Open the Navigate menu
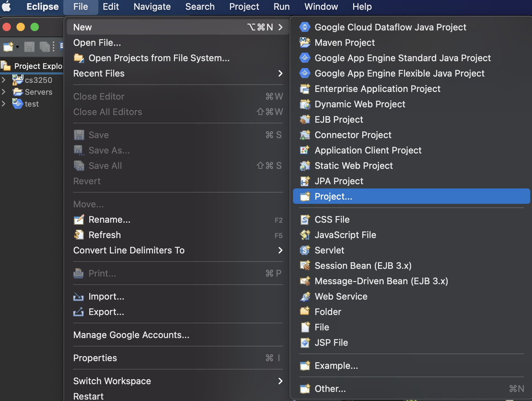 152,7
